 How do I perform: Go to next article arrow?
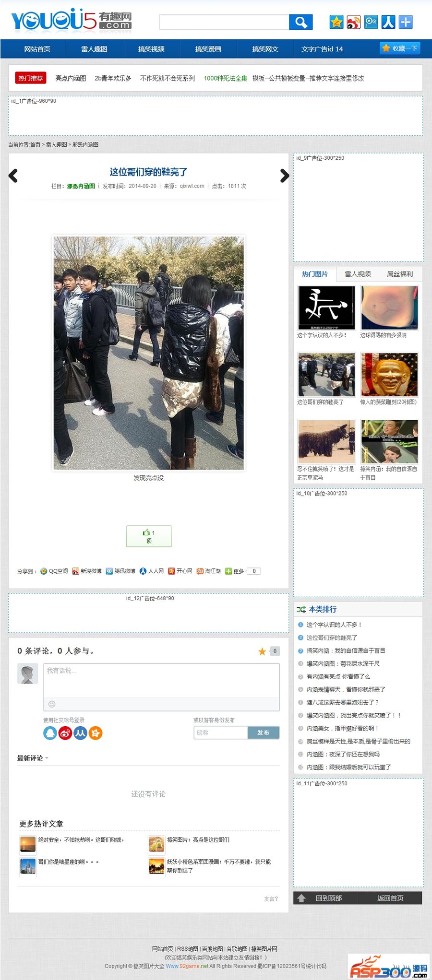[x=284, y=176]
